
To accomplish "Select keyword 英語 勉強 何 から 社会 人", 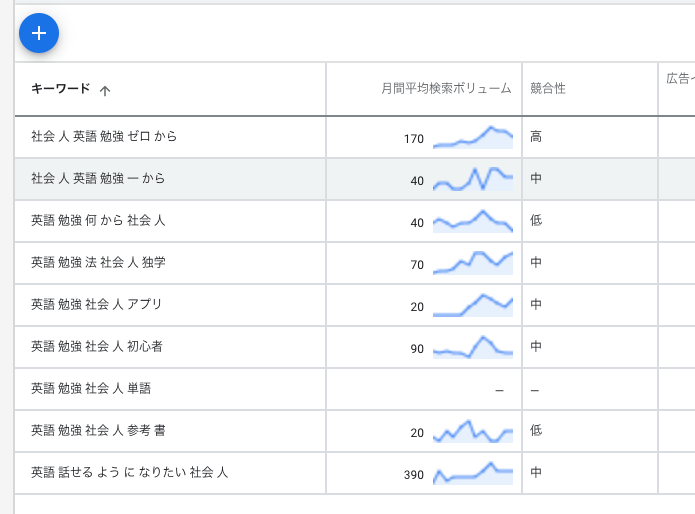I will (x=98, y=220).
